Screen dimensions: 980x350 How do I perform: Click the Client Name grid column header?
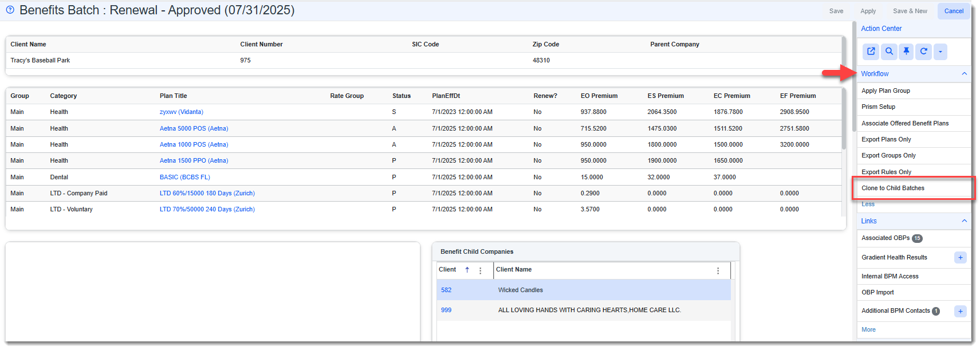514,270
